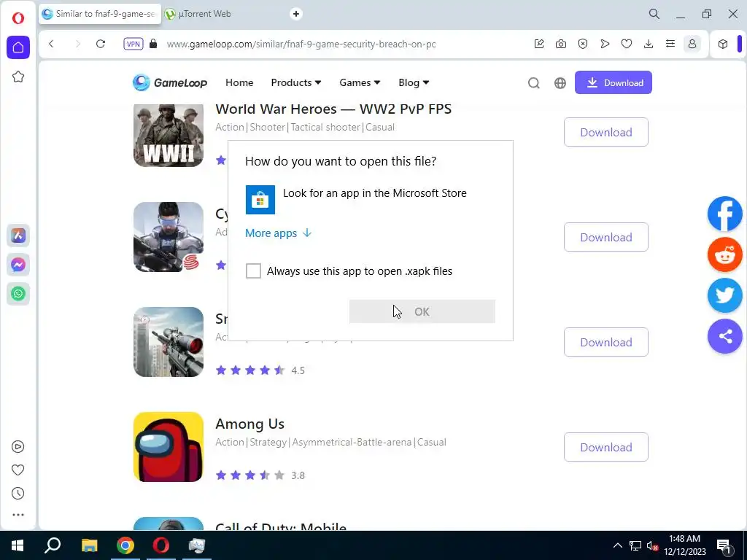The width and height of the screenshot is (747, 560).
Task: Open sidebar setup three-dots icon
Action: pyautogui.click(x=18, y=515)
